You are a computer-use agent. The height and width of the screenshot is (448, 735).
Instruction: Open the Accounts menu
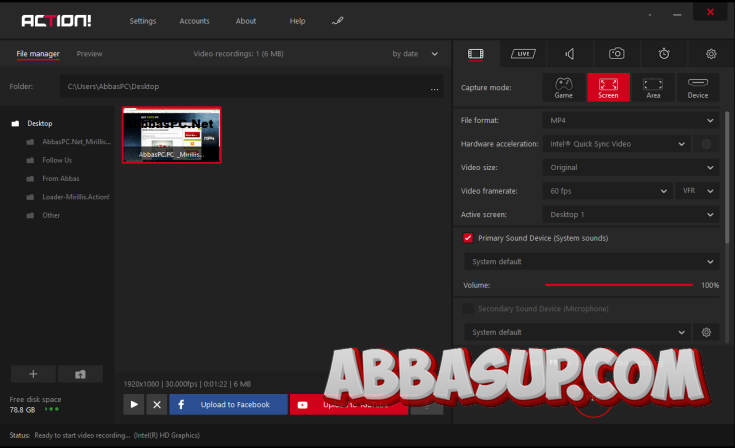click(x=195, y=21)
